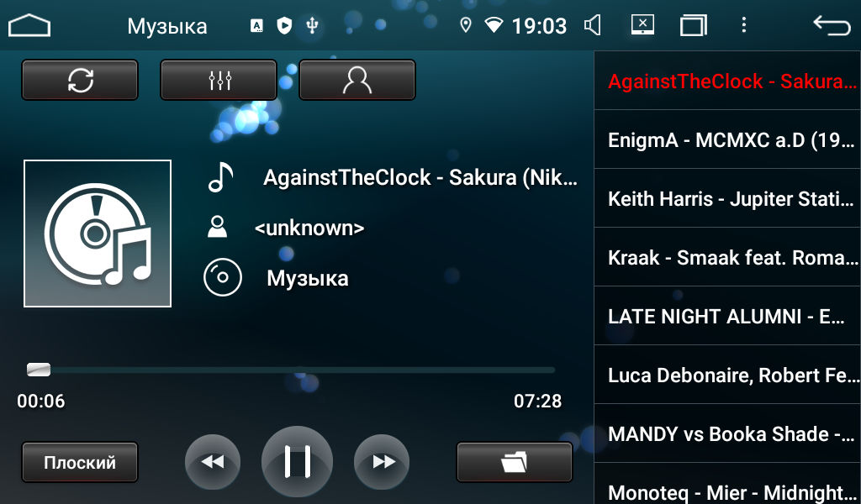
Task: Open the three-dot overflow menu
Action: point(744,25)
